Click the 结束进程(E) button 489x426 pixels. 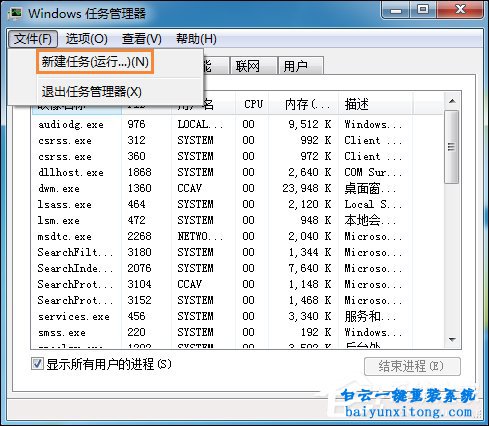point(412,366)
